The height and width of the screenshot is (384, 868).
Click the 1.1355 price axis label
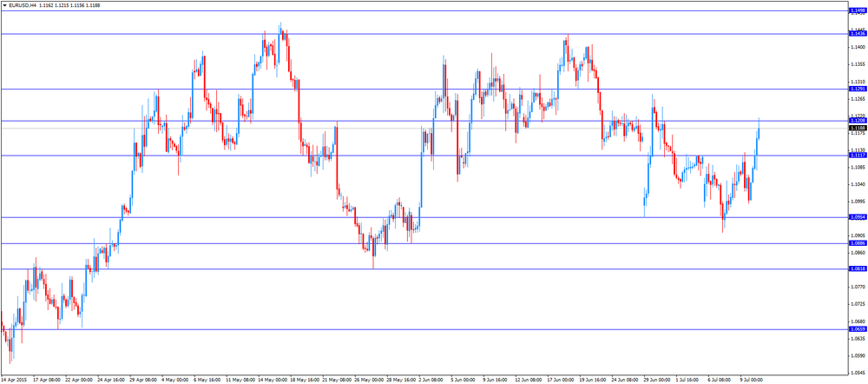click(x=857, y=64)
